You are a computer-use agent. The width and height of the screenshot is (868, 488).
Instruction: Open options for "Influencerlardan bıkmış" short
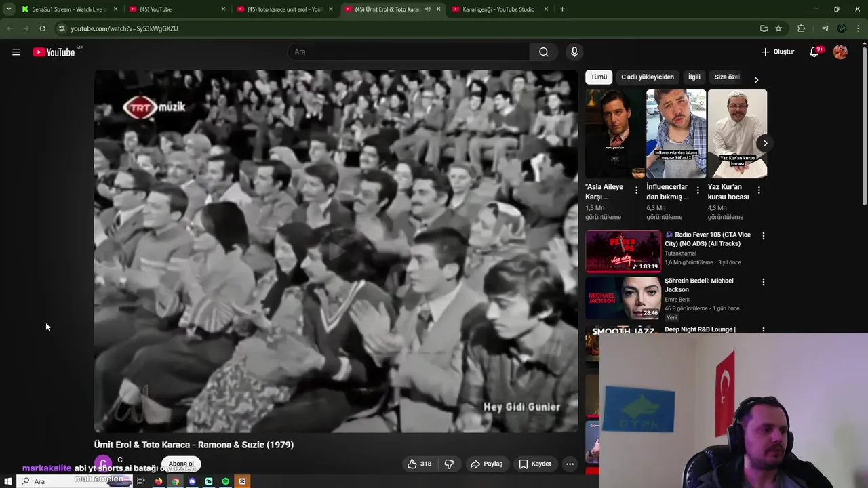pyautogui.click(x=698, y=190)
